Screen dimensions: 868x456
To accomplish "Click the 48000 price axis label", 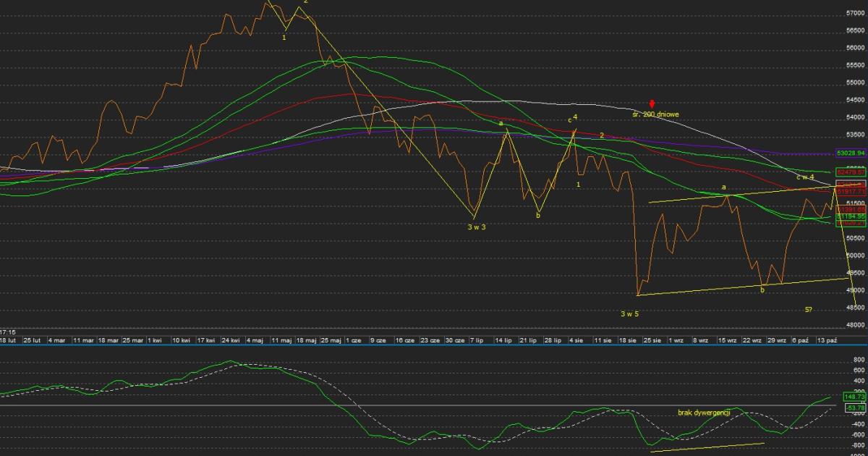I will pyautogui.click(x=855, y=325).
